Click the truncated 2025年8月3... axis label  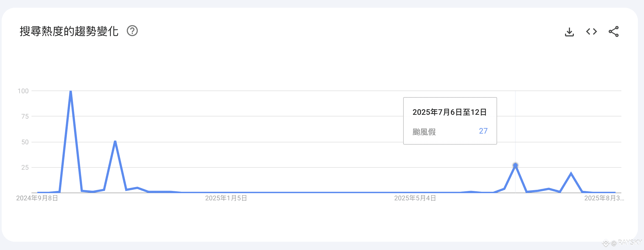point(604,198)
